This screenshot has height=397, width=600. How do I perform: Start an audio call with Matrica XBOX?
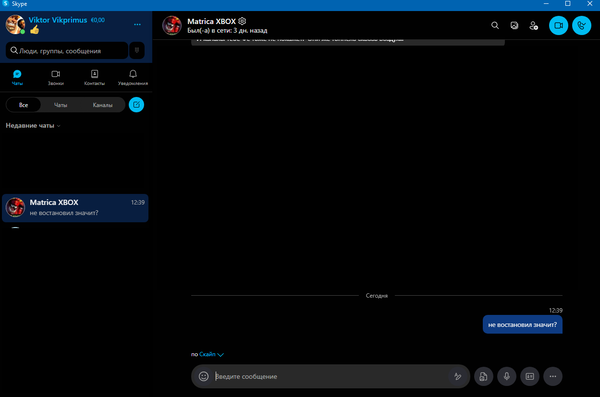point(581,26)
